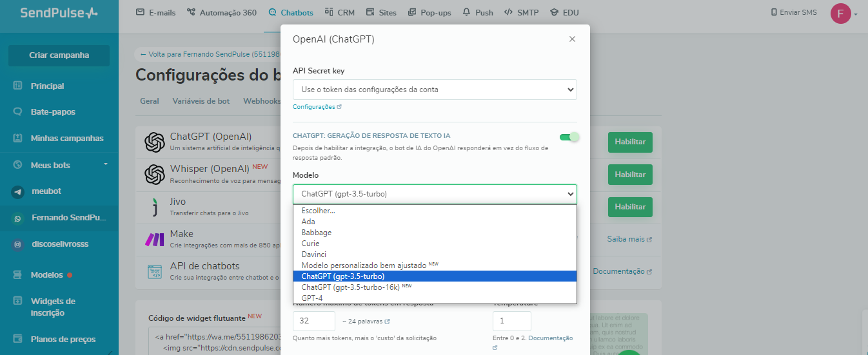Click the Whisper OpenAI logo icon
868x355 pixels.
pos(155,174)
